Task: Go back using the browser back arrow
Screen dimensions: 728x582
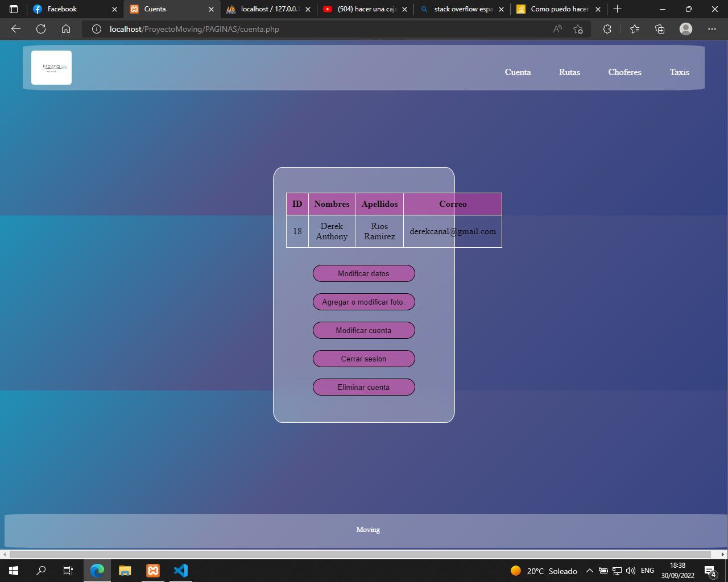Action: pyautogui.click(x=16, y=29)
